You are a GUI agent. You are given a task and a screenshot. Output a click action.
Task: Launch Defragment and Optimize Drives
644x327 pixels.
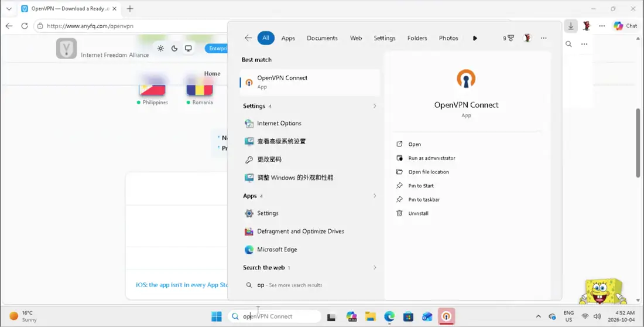[x=310, y=231]
